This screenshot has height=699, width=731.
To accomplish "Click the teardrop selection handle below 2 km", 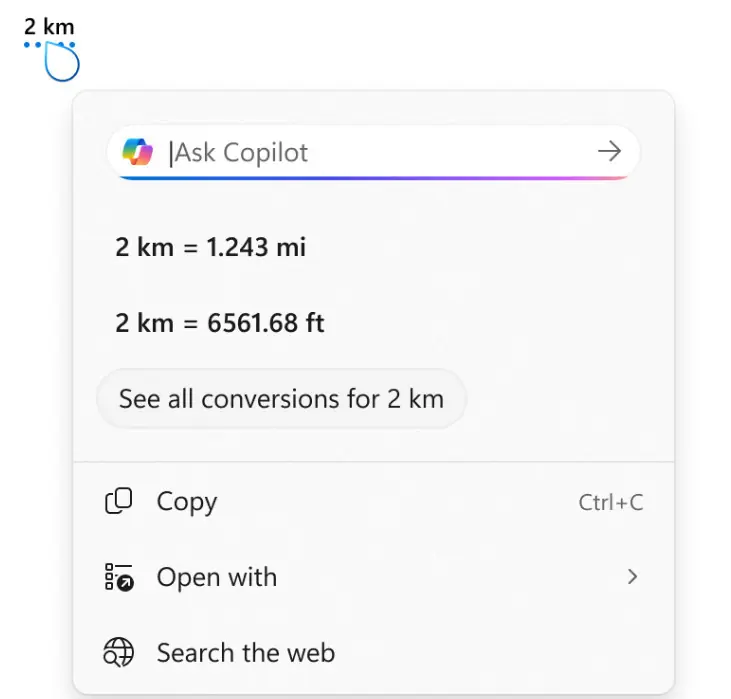I will click(62, 64).
